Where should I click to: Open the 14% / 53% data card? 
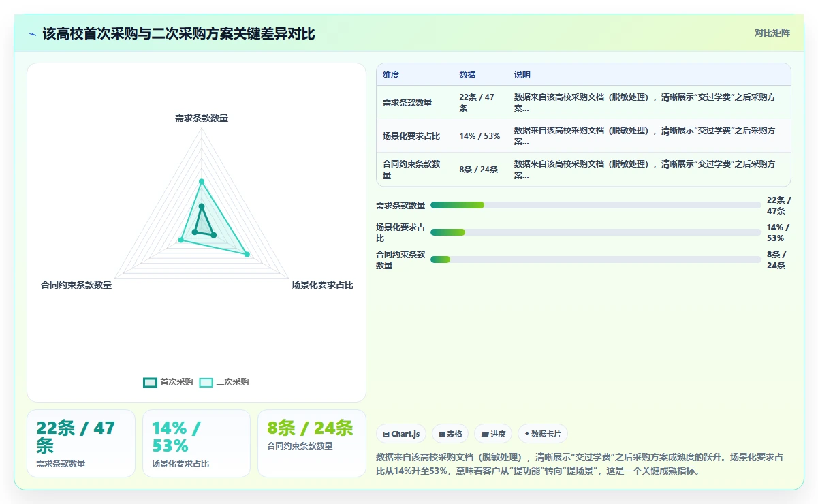pyautogui.click(x=197, y=443)
